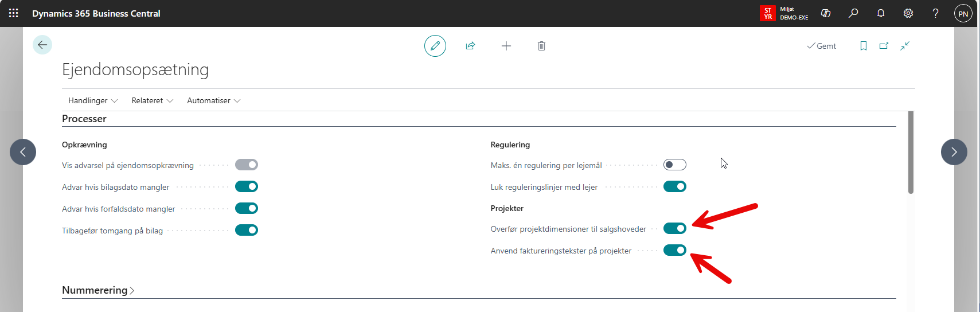
Task: Click the pencil edit icon
Action: 435,46
